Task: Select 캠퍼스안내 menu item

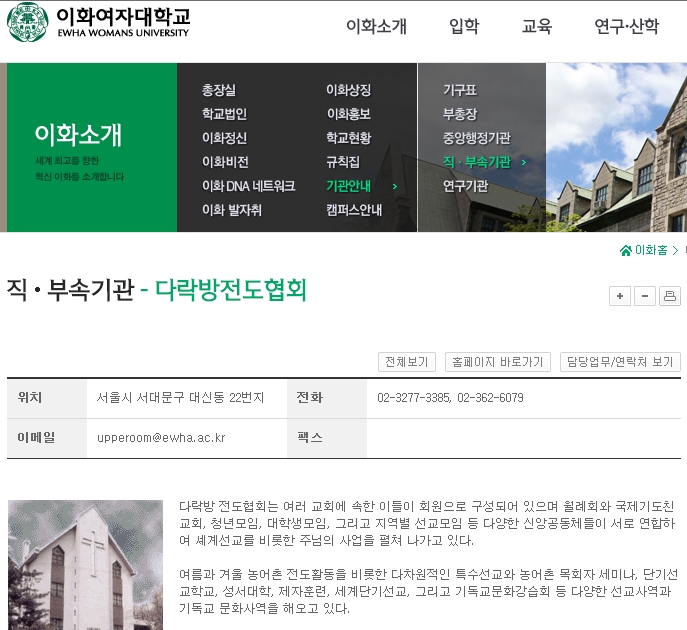Action: (354, 210)
